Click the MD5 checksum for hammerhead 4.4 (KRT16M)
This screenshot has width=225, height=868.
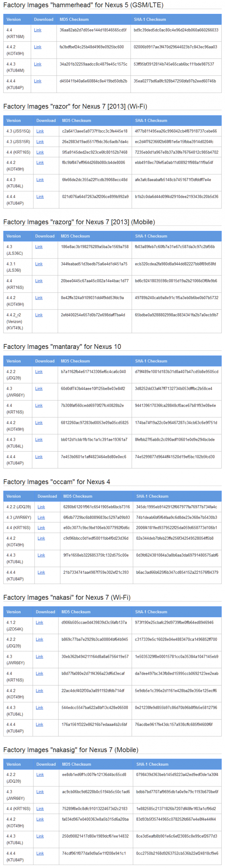(x=93, y=30)
